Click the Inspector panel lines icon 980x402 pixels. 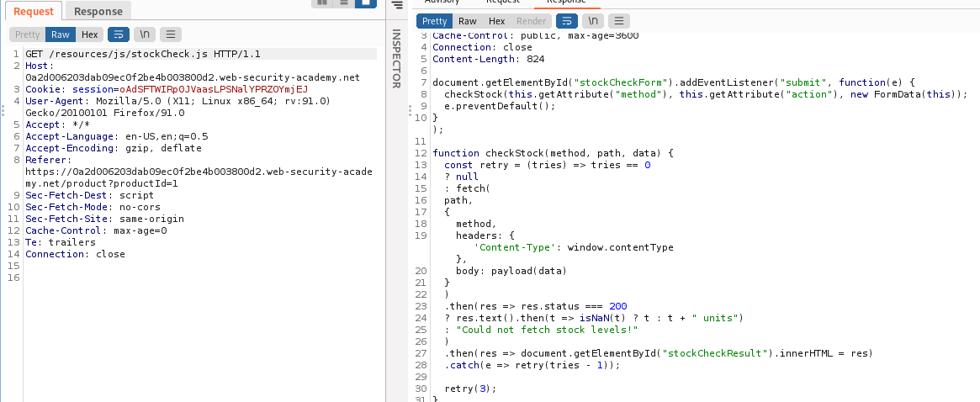tap(398, 5)
